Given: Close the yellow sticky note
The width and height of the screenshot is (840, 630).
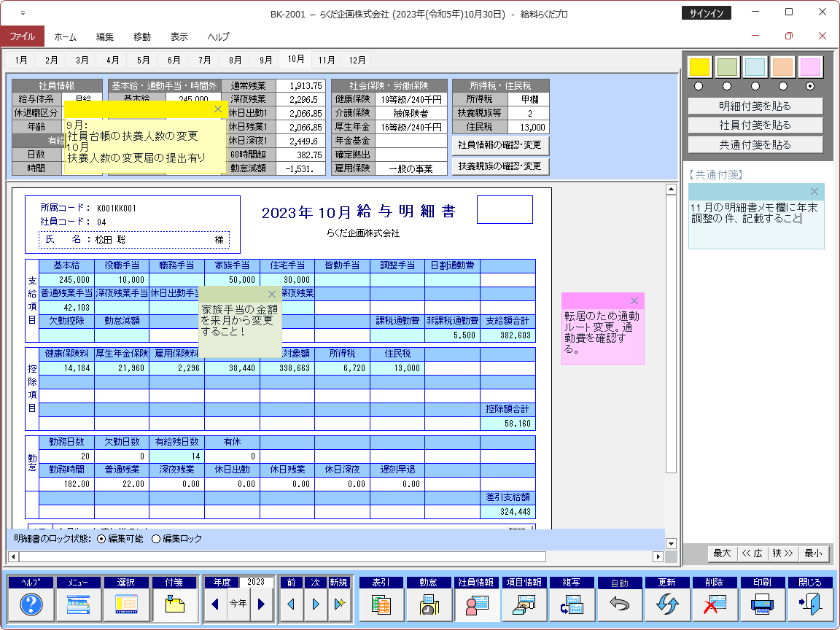Looking at the screenshot, I should (x=217, y=109).
